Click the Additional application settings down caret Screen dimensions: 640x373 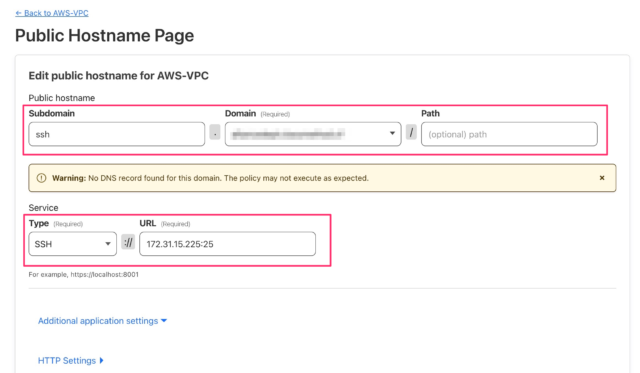pyautogui.click(x=164, y=321)
